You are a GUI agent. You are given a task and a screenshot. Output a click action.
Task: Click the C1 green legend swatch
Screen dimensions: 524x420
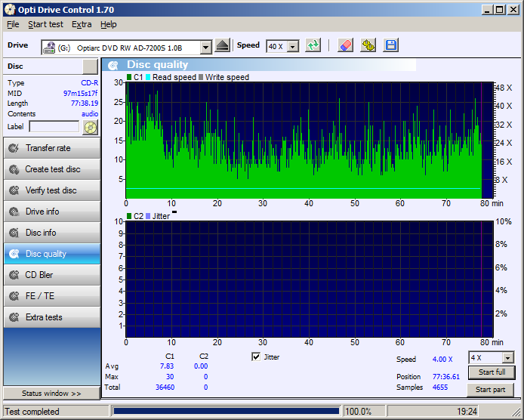tap(129, 77)
